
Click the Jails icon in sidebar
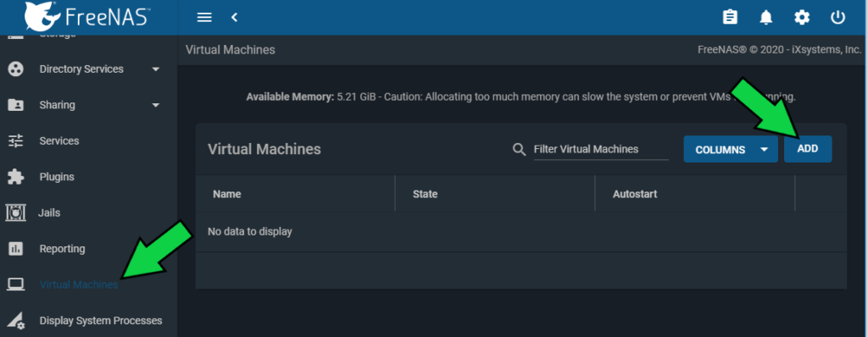click(x=15, y=213)
